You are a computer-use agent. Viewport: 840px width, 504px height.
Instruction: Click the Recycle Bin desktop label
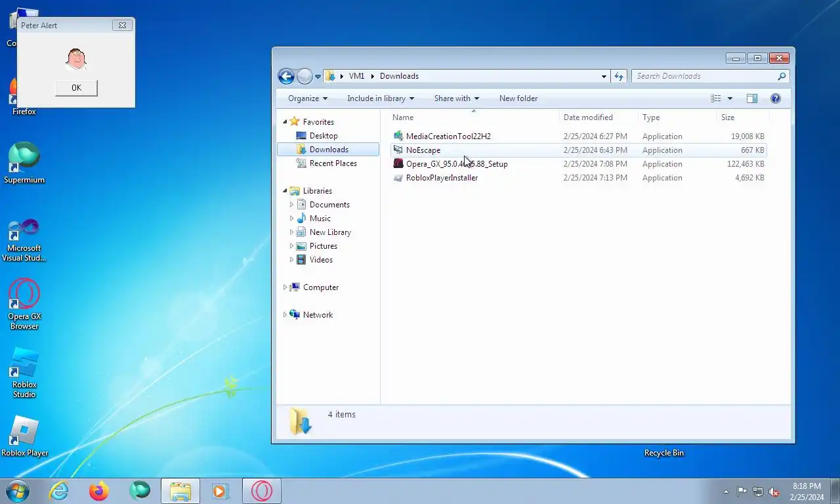pyautogui.click(x=664, y=453)
